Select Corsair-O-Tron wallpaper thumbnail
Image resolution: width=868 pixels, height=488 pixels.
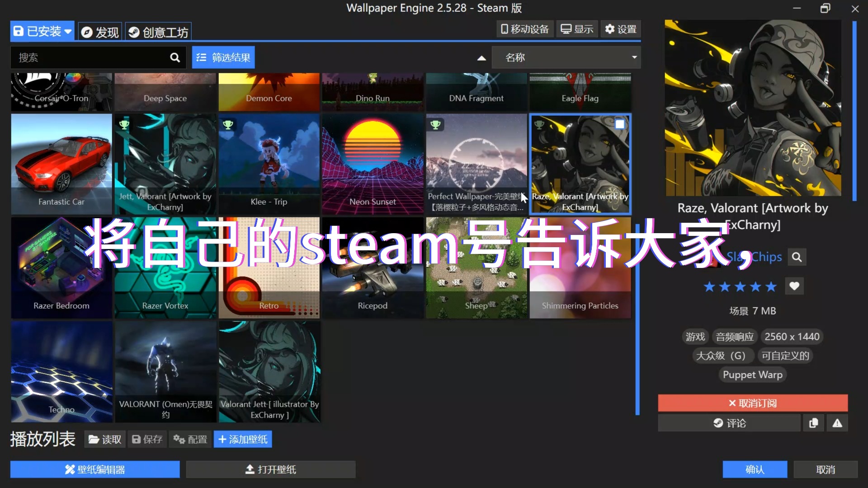click(61, 92)
